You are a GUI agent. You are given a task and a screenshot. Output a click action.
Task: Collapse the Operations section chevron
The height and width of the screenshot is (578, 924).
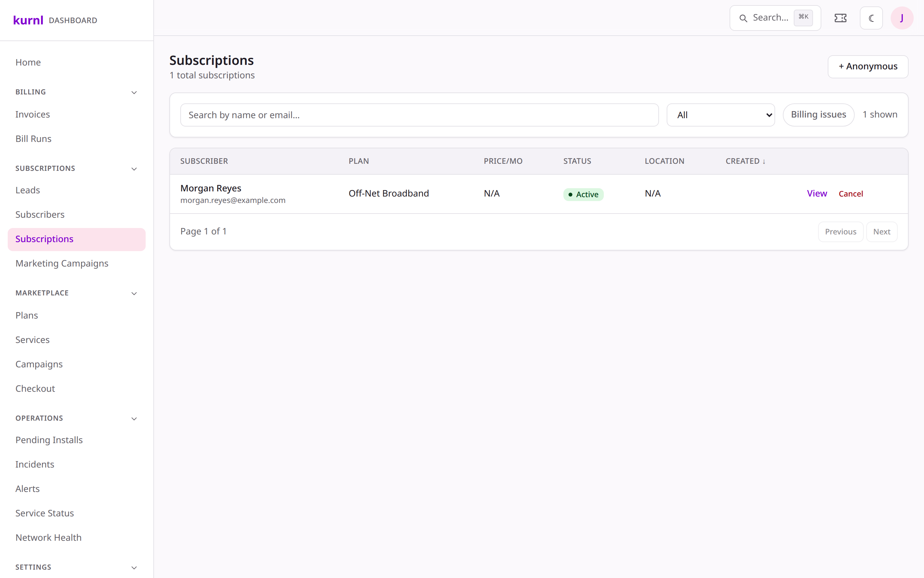[x=134, y=419]
